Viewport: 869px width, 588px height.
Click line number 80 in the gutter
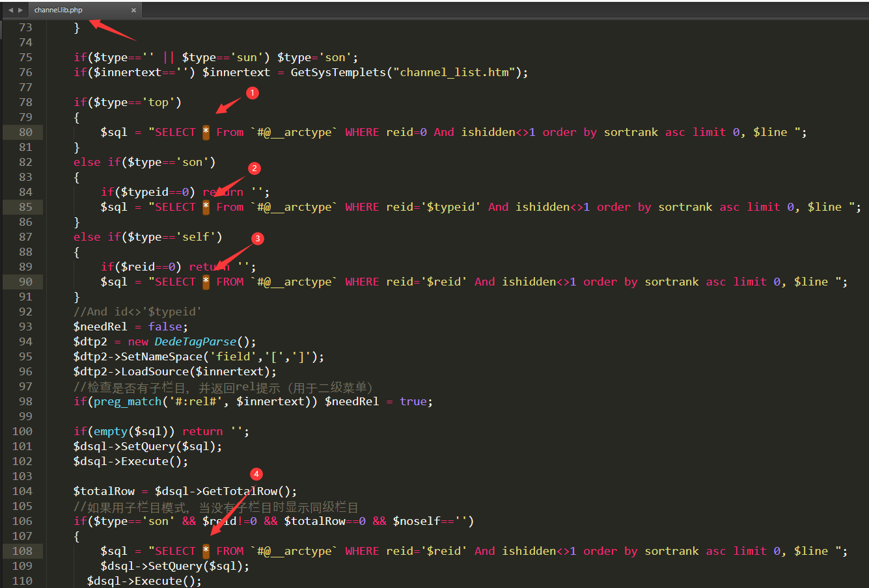click(x=25, y=132)
